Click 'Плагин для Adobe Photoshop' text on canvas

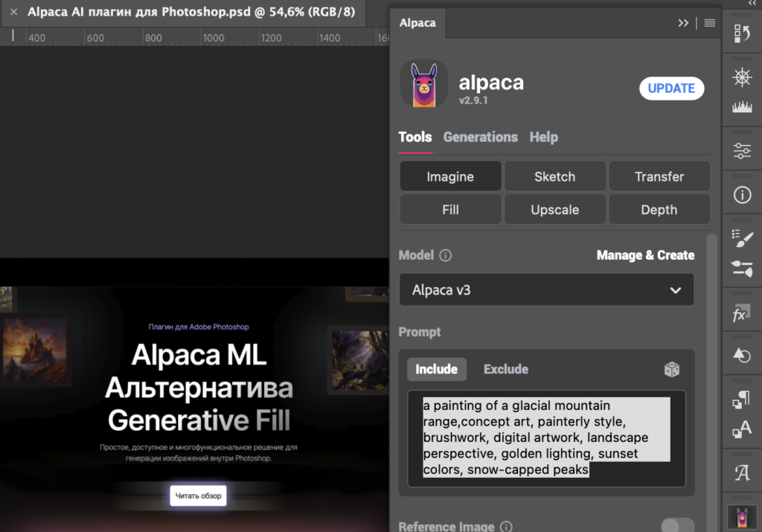pyautogui.click(x=198, y=327)
